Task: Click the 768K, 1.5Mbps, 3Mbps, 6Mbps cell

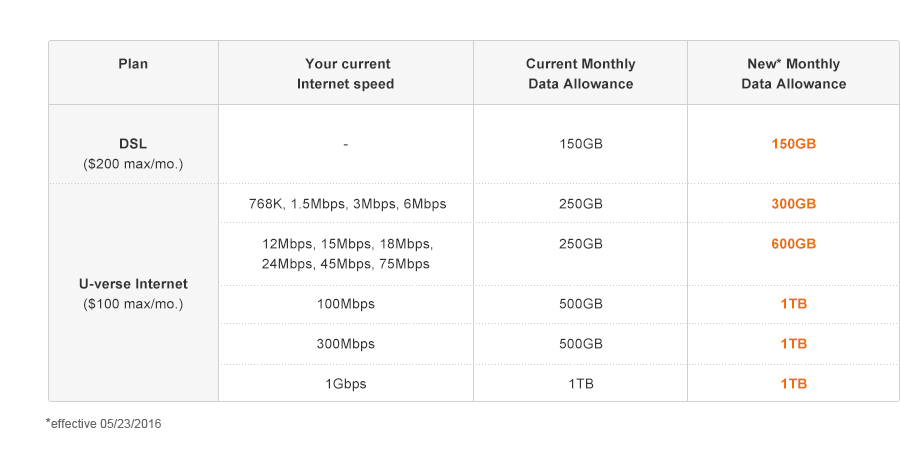Action: point(347,204)
